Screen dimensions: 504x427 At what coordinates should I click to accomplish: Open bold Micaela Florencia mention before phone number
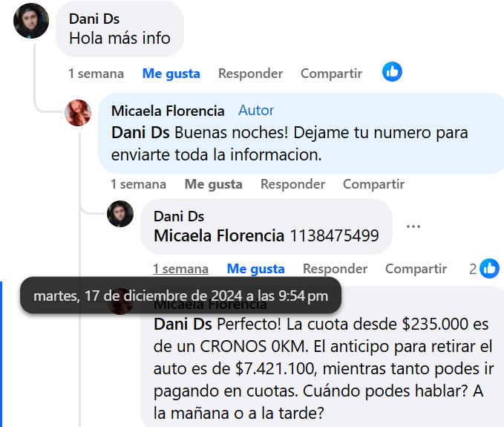[219, 235]
